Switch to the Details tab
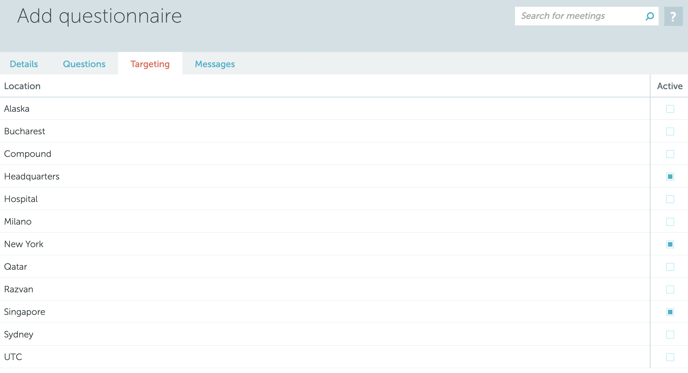Image resolution: width=688 pixels, height=373 pixels. tap(24, 64)
